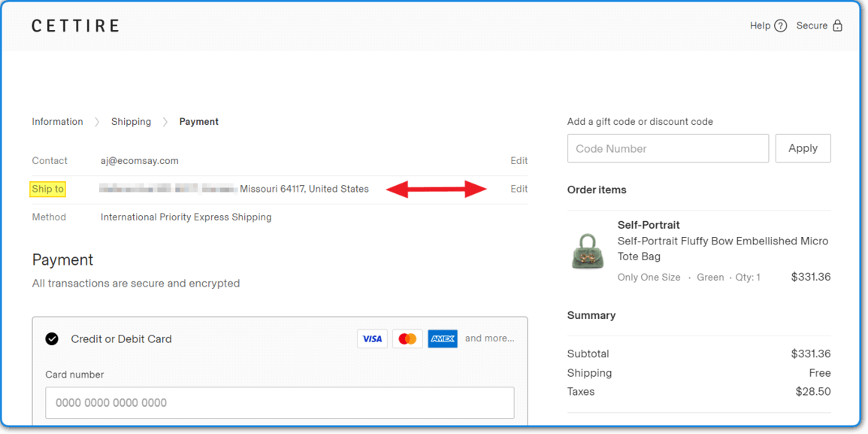Click the Ship to label
The height and width of the screenshot is (434, 868).
[48, 189]
